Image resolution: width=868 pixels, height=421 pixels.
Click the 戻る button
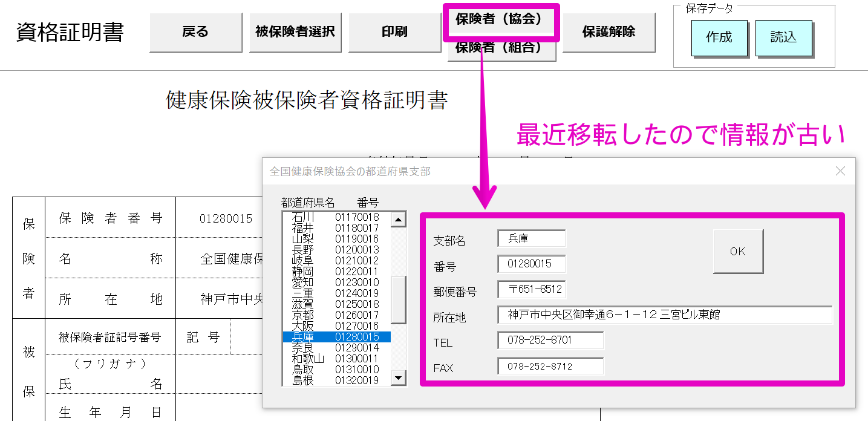coord(195,32)
